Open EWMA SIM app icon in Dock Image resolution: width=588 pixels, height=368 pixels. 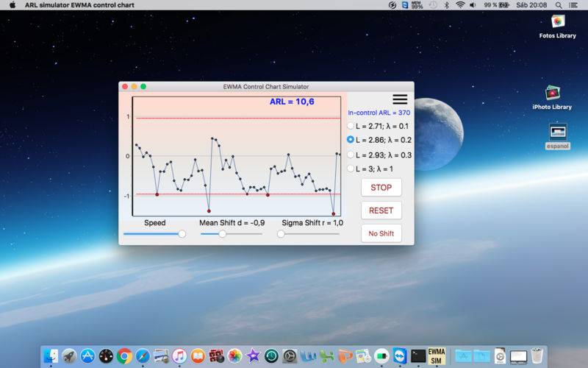(437, 355)
